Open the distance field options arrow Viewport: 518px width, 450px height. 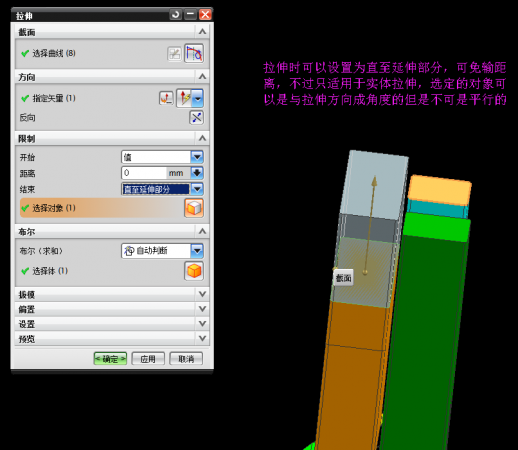[197, 173]
